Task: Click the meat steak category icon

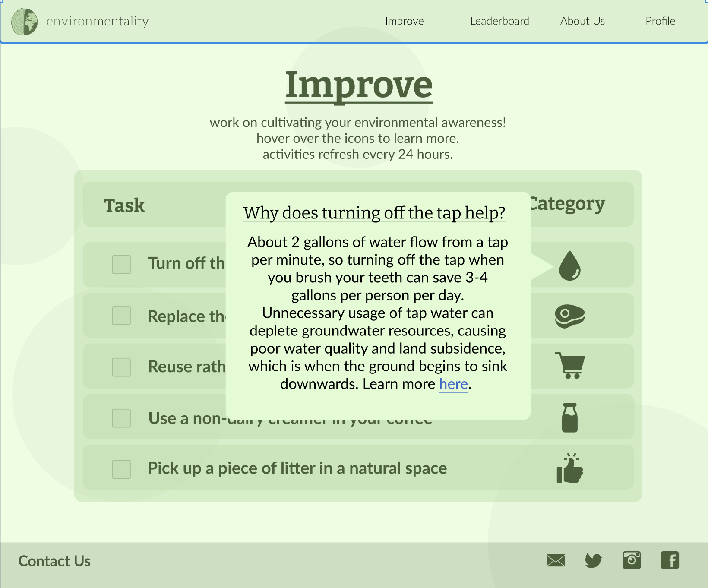Action: (570, 316)
